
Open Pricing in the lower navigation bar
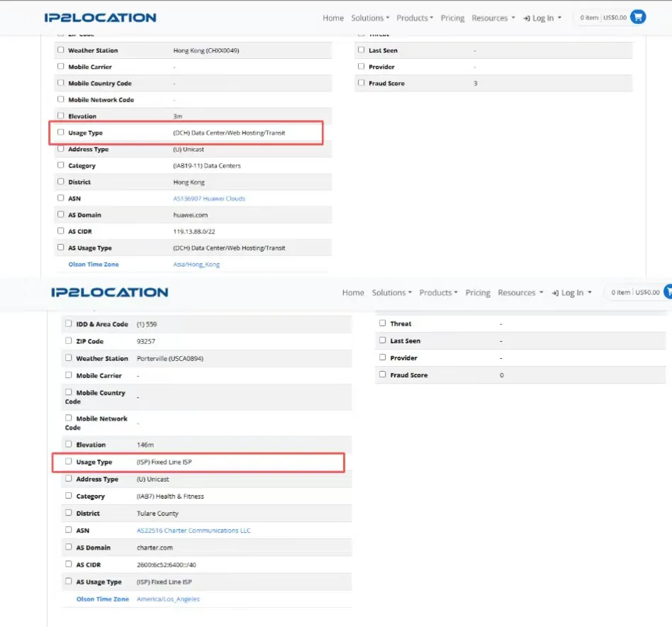click(478, 293)
